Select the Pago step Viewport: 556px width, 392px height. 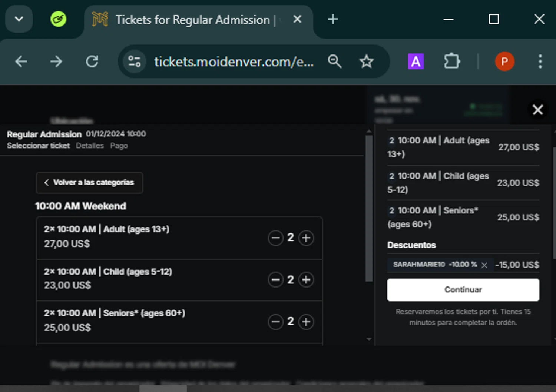(x=119, y=146)
